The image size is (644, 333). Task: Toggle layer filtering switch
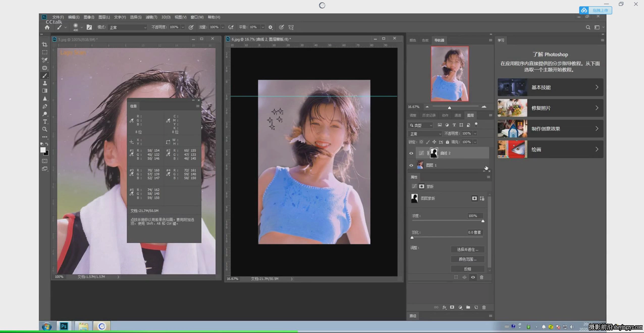476,125
